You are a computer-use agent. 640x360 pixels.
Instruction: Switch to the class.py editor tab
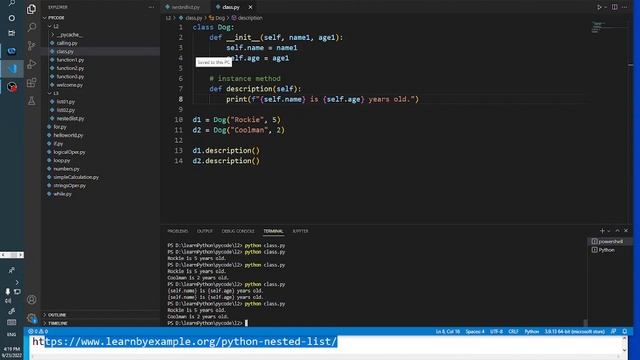click(231, 7)
